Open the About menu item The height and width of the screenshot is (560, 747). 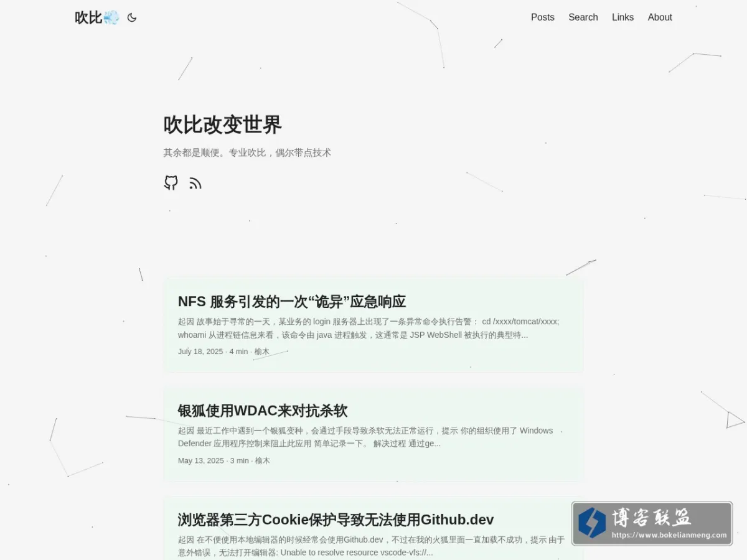point(660,17)
